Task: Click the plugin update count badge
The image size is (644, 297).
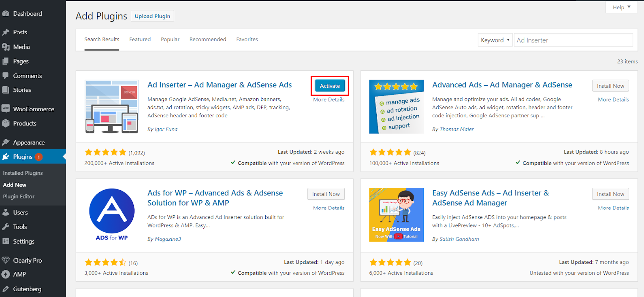Action: 38,157
